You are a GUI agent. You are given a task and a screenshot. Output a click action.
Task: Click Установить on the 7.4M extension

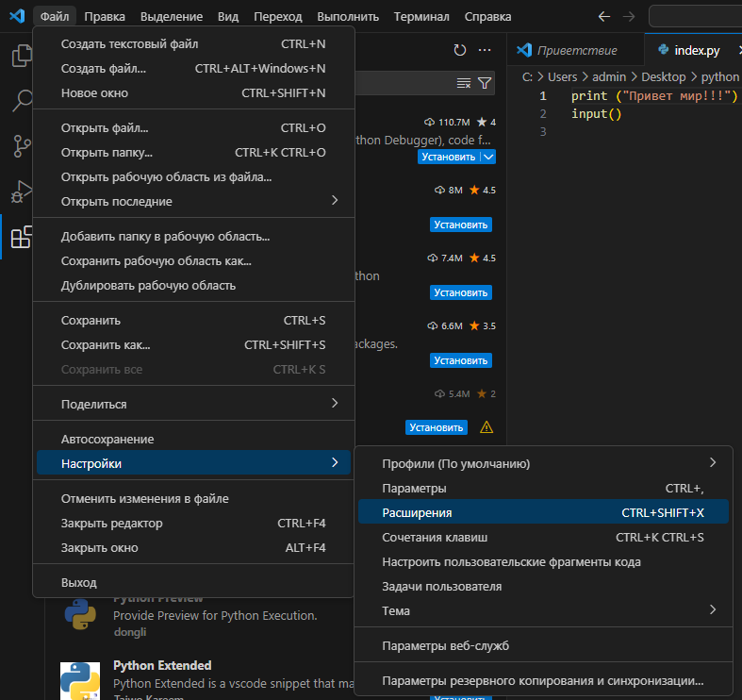(461, 292)
